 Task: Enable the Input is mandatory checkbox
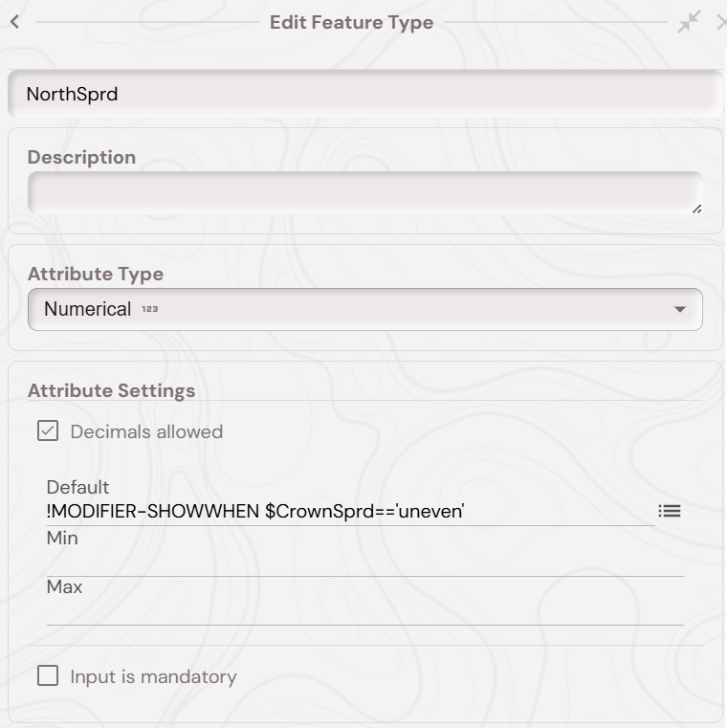click(x=48, y=676)
